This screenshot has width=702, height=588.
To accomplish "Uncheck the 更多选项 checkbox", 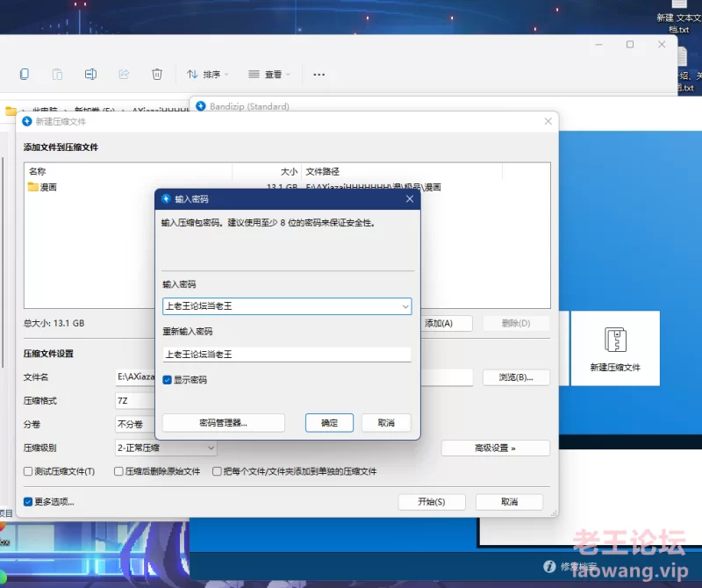I will (29, 502).
